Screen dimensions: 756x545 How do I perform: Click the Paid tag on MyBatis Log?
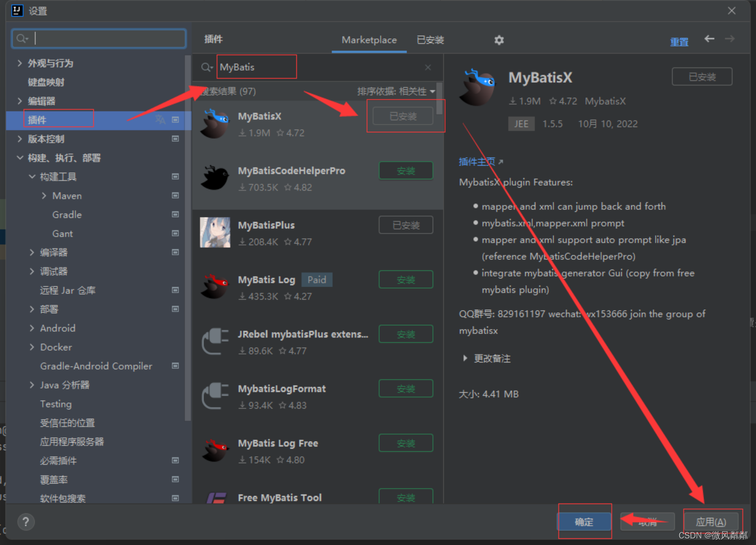point(317,280)
